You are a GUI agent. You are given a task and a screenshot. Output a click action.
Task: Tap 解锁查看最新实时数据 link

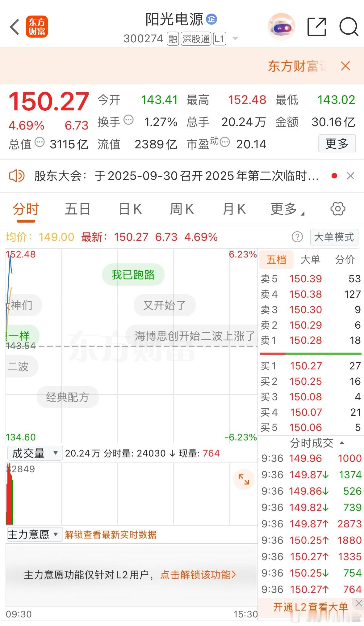click(111, 534)
